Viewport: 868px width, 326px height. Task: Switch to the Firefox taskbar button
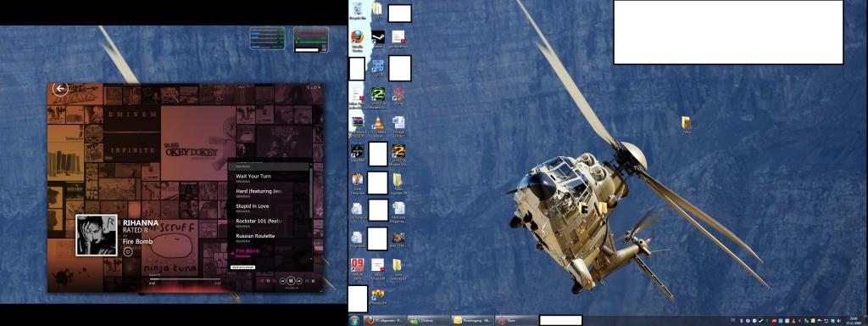click(385, 320)
